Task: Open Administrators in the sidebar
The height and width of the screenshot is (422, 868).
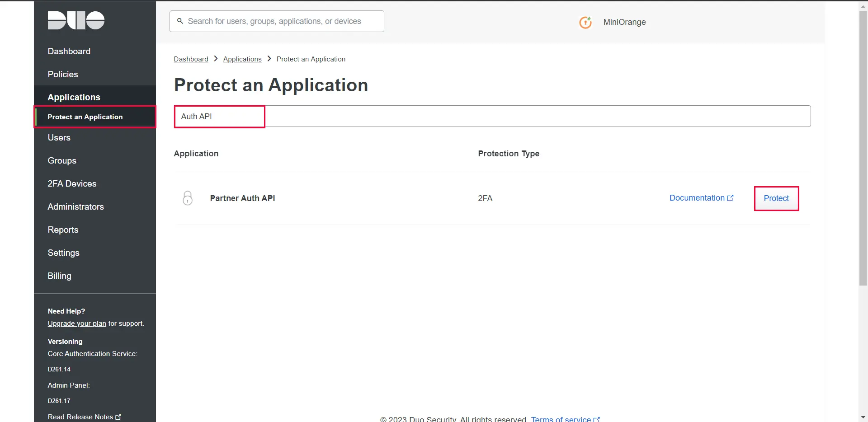Action: [x=76, y=207]
